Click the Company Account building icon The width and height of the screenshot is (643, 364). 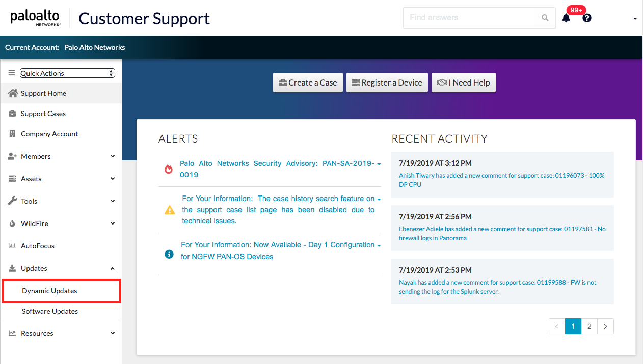12,134
